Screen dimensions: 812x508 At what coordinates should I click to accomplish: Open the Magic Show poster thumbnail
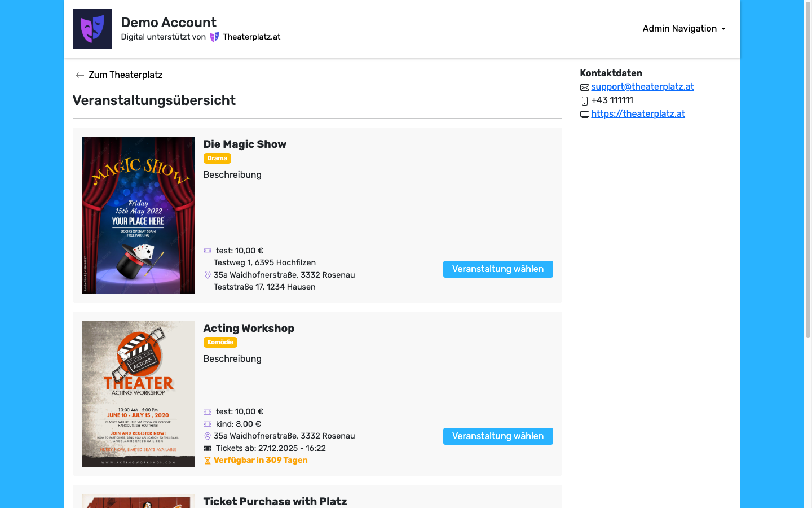pos(138,215)
